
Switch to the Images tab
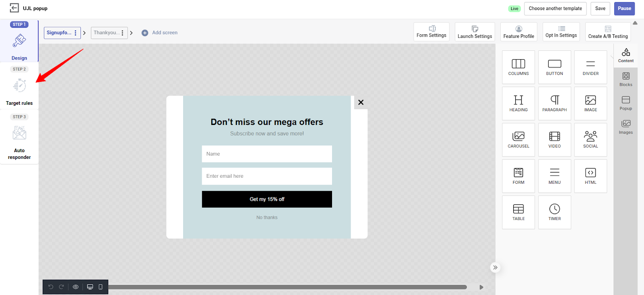tap(626, 127)
